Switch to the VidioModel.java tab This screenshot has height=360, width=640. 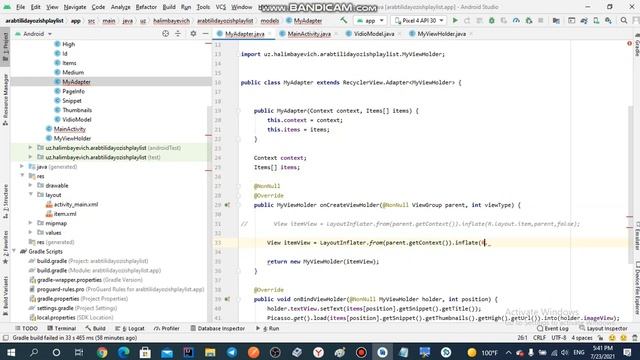[x=373, y=34]
